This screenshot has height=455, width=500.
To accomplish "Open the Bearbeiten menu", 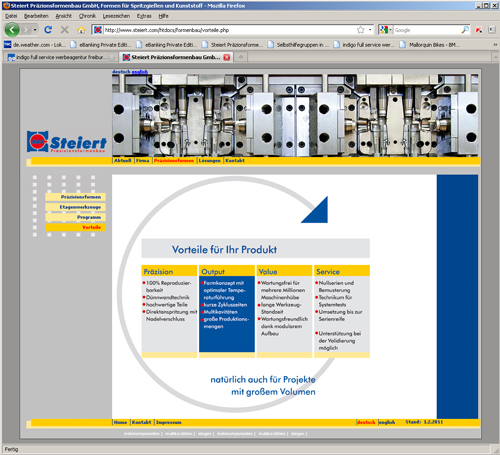I will 36,16.
